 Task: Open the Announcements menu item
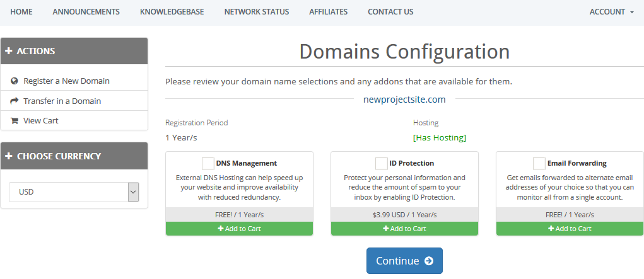coord(86,12)
